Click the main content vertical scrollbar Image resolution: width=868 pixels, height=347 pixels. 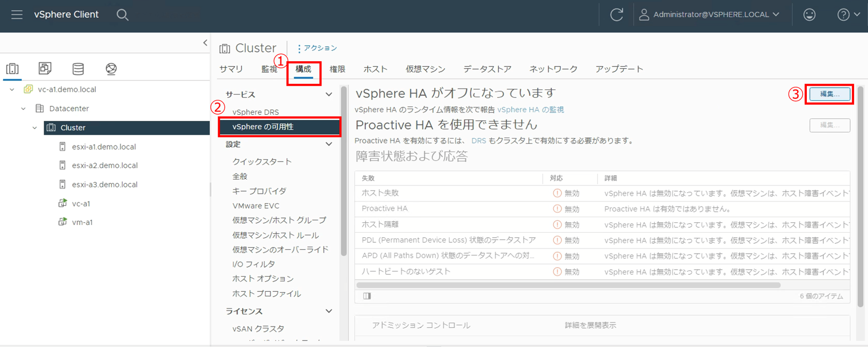[x=860, y=196]
